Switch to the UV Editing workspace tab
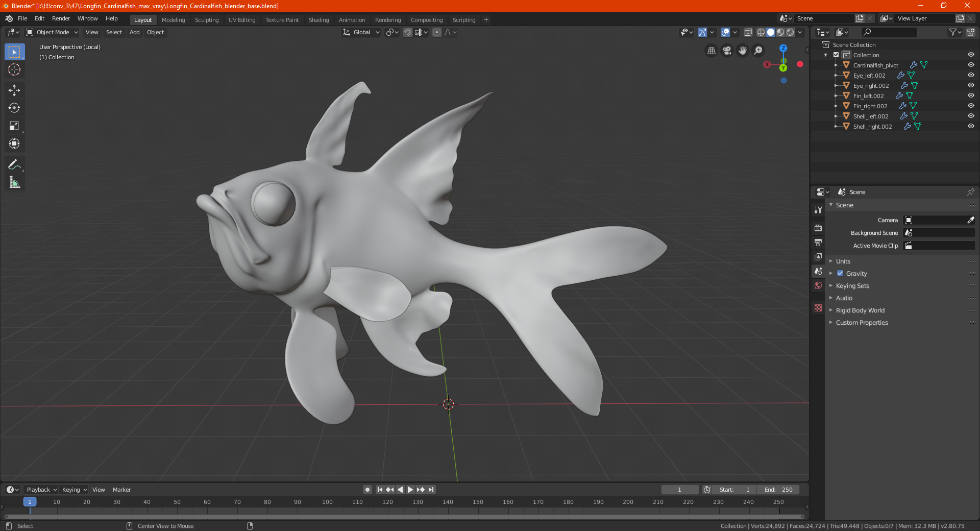The height and width of the screenshot is (531, 980). pyautogui.click(x=242, y=20)
